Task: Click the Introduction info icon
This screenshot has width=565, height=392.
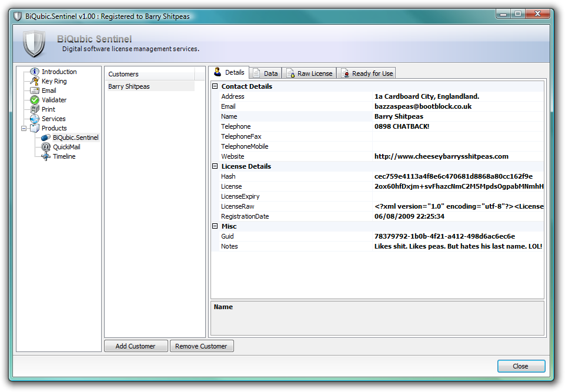Action: tap(35, 71)
